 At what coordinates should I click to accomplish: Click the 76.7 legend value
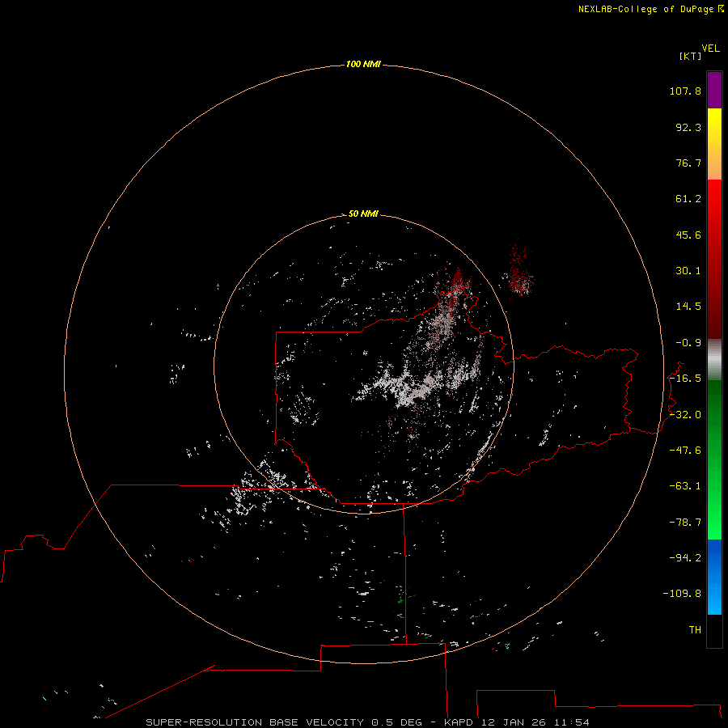coord(688,163)
